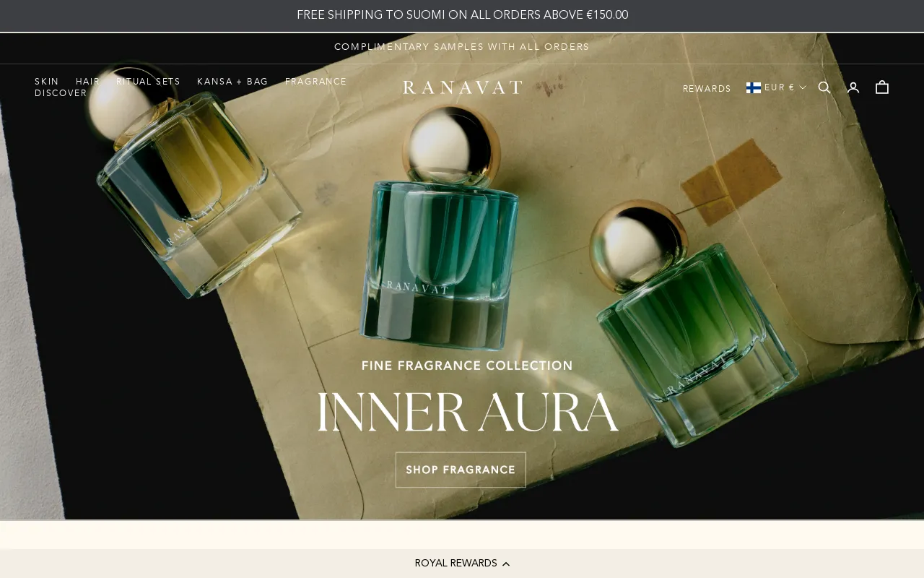Click the Inner Aura hero heading
924x578 pixels.
pyautogui.click(x=468, y=413)
